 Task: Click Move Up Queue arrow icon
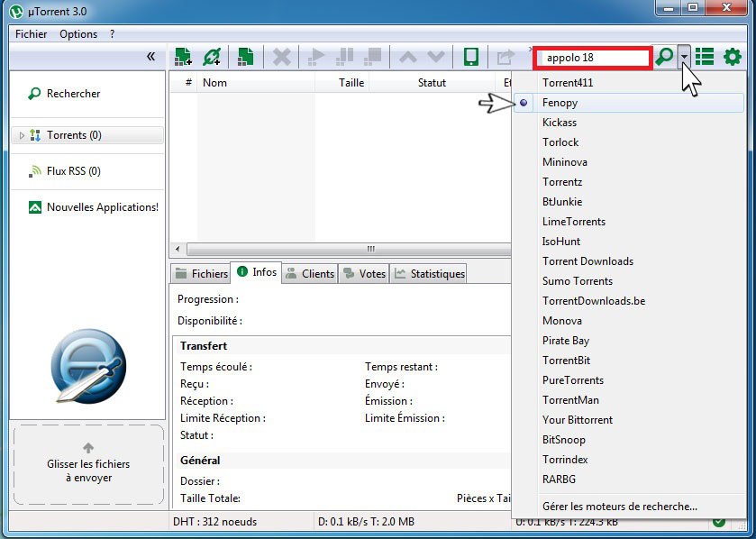[x=408, y=58]
